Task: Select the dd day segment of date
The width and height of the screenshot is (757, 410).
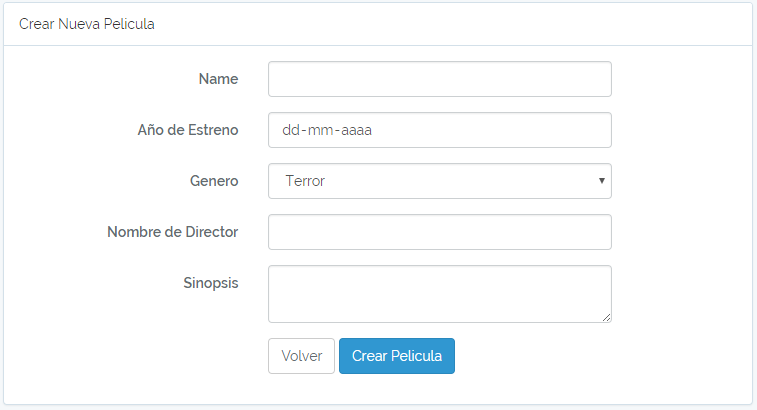Action: [x=291, y=130]
